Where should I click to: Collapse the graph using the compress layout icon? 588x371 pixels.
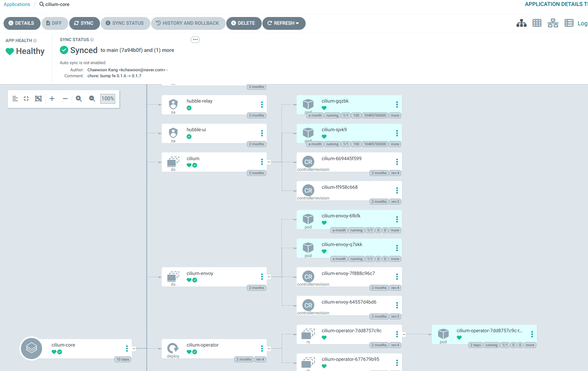[x=26, y=98]
